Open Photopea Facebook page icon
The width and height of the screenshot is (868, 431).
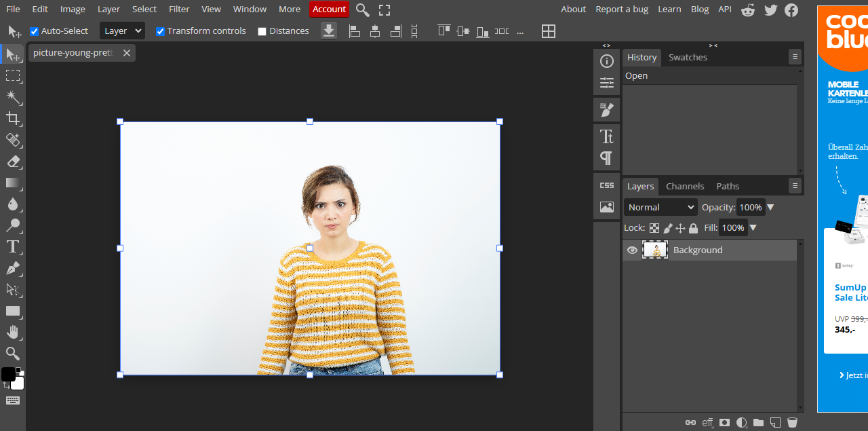pos(791,10)
